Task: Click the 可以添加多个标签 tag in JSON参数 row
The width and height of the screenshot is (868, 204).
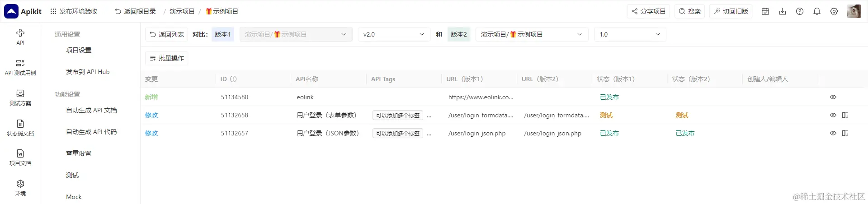Action: [398, 133]
